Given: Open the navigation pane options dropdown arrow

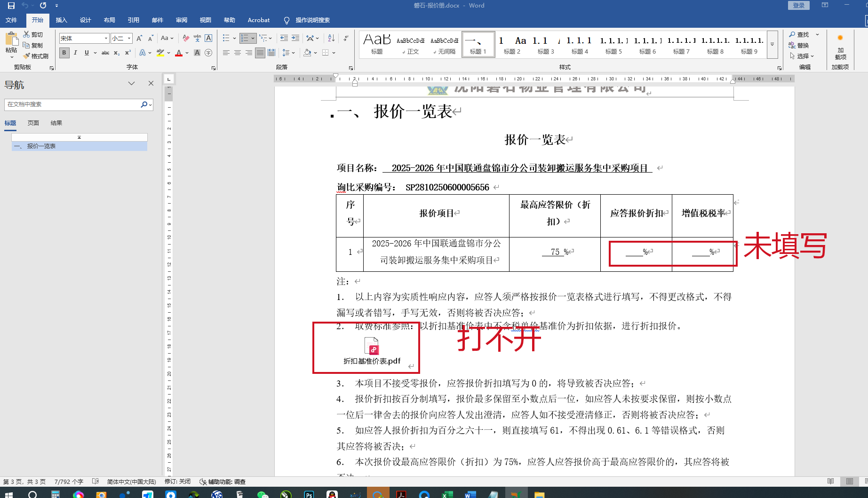Looking at the screenshot, I should [x=132, y=83].
